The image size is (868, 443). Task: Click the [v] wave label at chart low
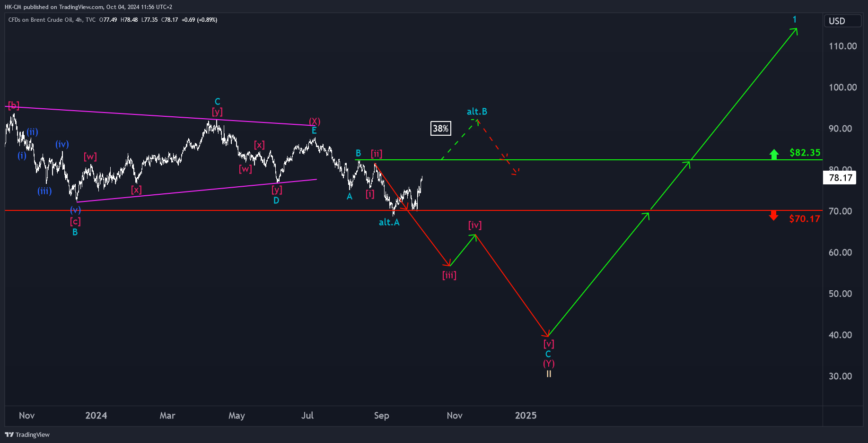pos(549,344)
